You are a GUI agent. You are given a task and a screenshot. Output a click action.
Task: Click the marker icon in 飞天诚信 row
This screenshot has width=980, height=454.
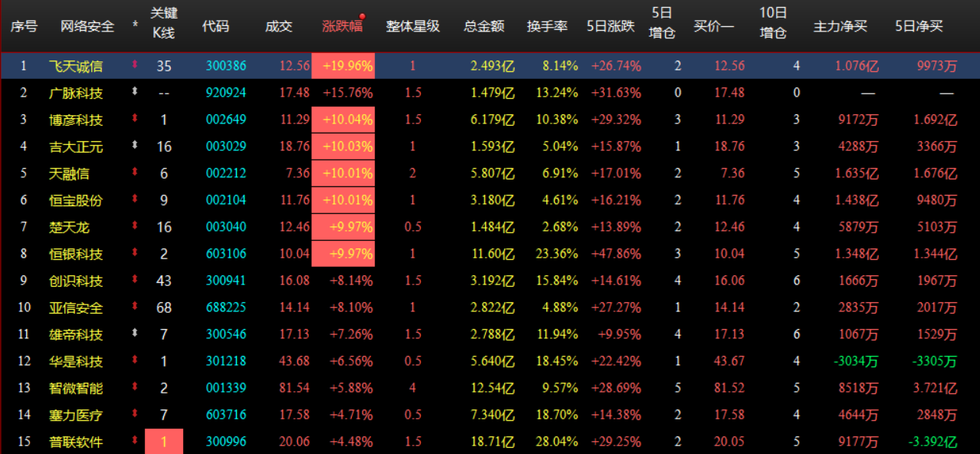pyautogui.click(x=135, y=65)
